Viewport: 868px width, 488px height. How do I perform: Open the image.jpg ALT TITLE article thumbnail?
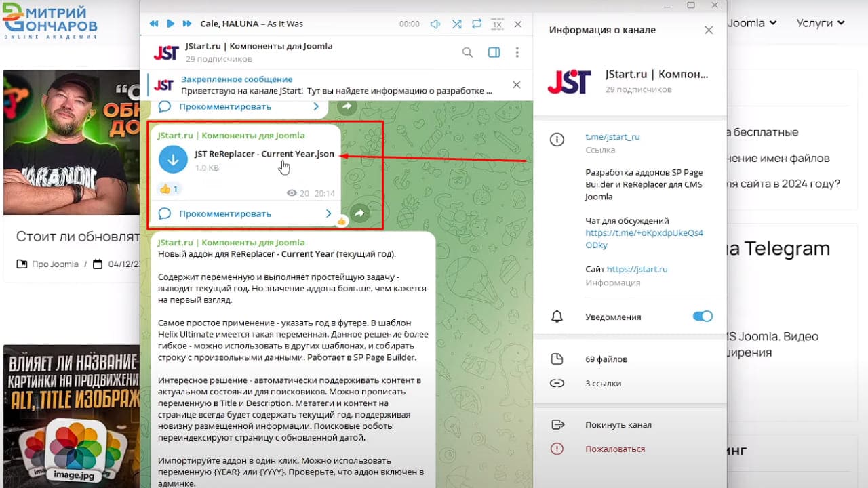(71, 416)
